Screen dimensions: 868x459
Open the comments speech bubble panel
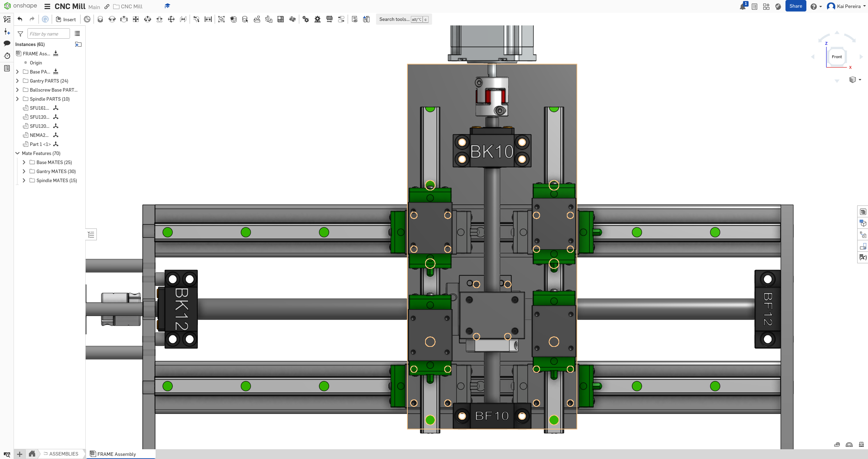[x=7, y=43]
